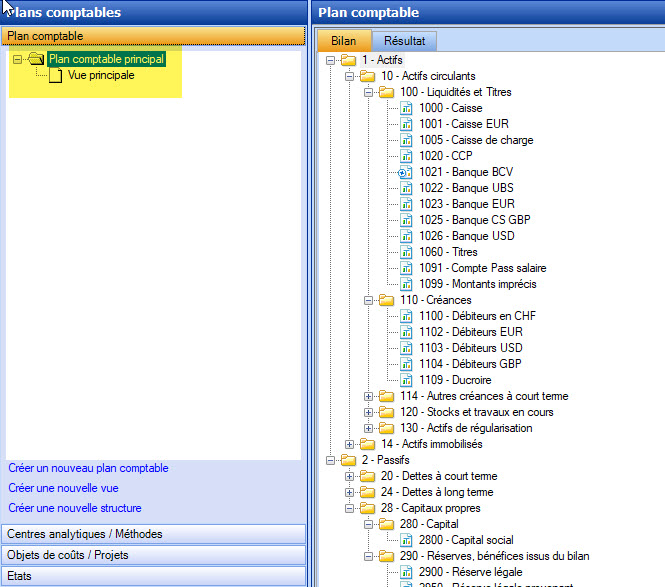Click the account icon of 2800 - Capital social
Image resolution: width=665 pixels, height=587 pixels.
(x=406, y=540)
